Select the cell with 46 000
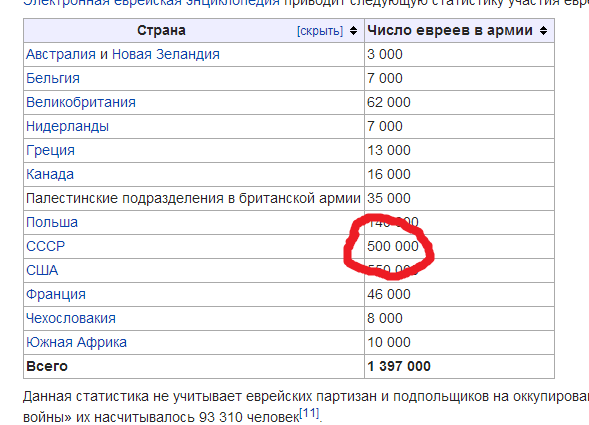 pos(459,294)
